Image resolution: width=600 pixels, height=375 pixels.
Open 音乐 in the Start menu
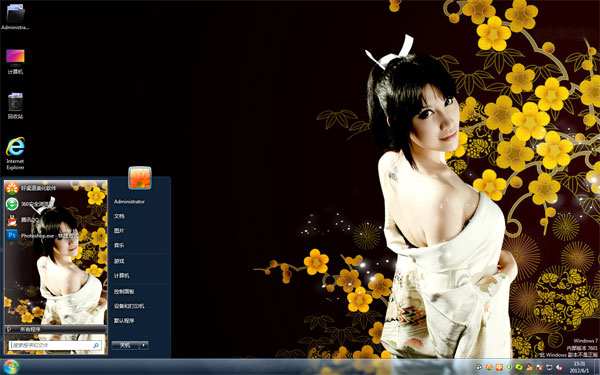(119, 245)
